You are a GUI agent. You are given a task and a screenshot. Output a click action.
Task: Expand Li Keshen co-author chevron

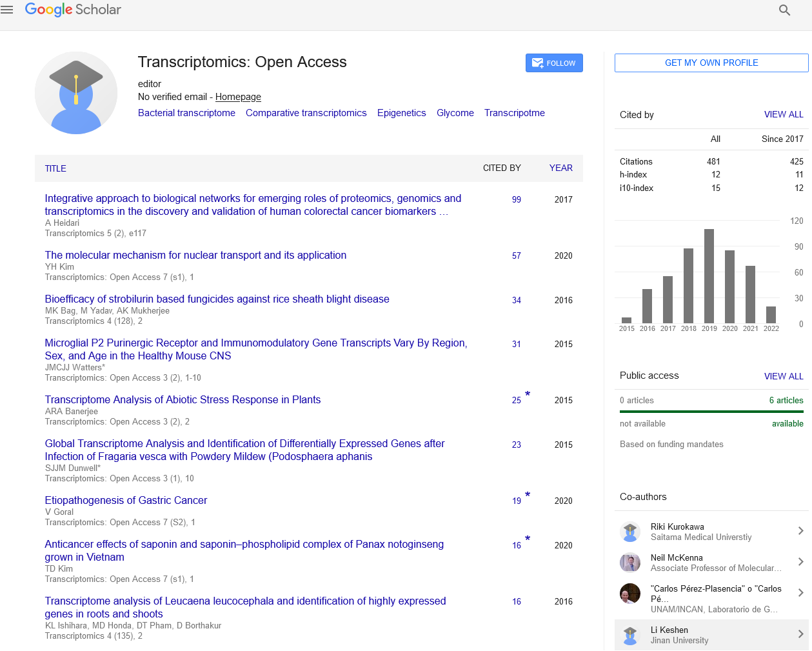[x=800, y=634]
